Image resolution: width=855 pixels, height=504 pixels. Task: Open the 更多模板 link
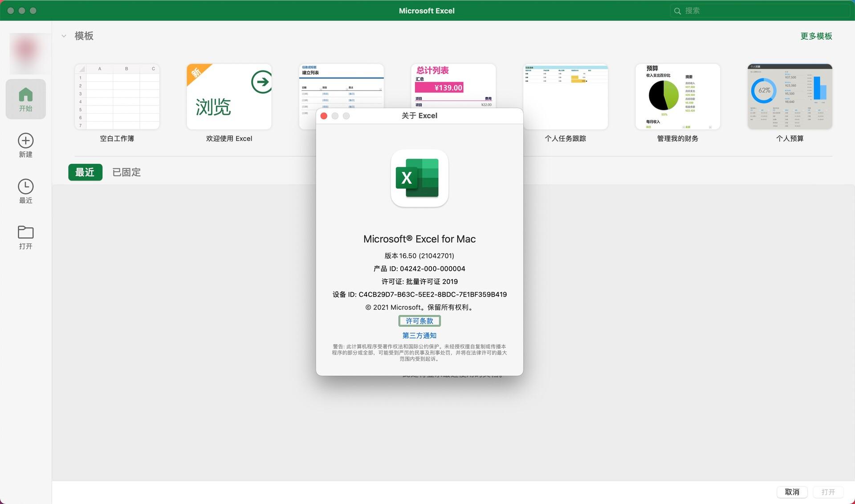(x=816, y=36)
